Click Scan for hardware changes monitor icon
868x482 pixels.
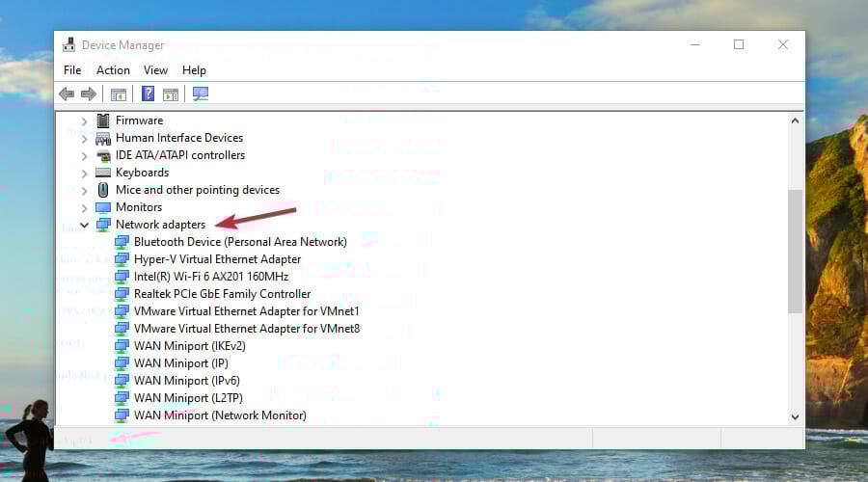pyautogui.click(x=201, y=94)
